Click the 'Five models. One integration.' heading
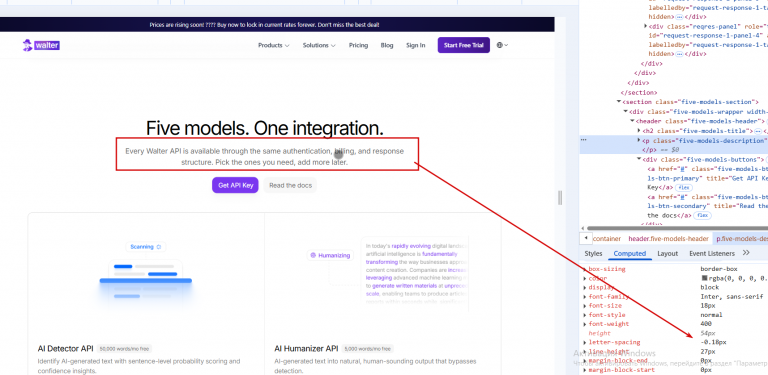 point(265,128)
